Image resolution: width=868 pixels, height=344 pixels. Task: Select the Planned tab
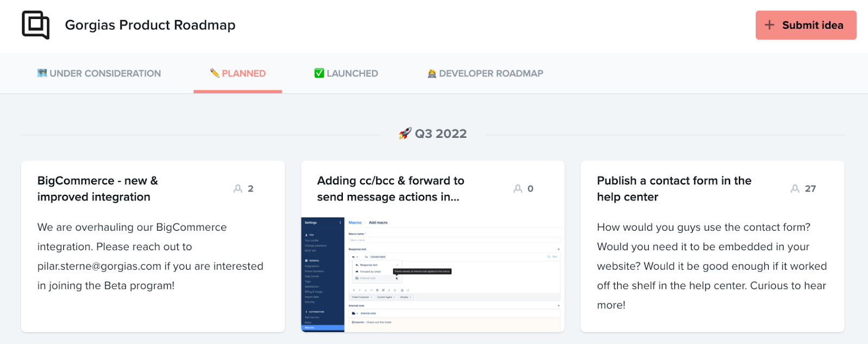[238, 73]
